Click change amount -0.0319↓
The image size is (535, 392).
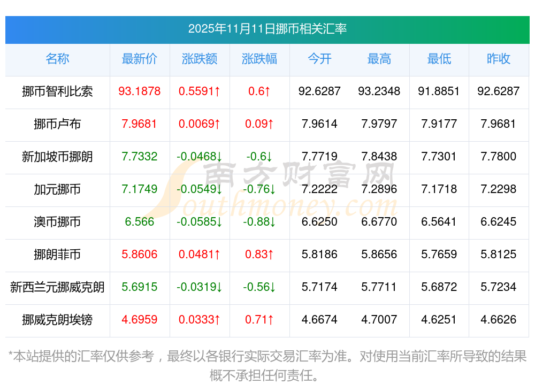[x=199, y=287]
